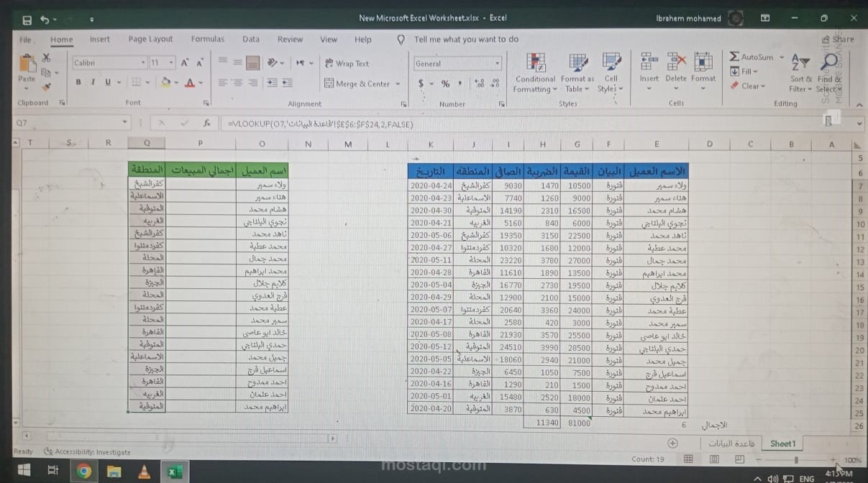Screen dimensions: 868x483
Task: Click the Insert Function fx button
Action: (x=206, y=124)
